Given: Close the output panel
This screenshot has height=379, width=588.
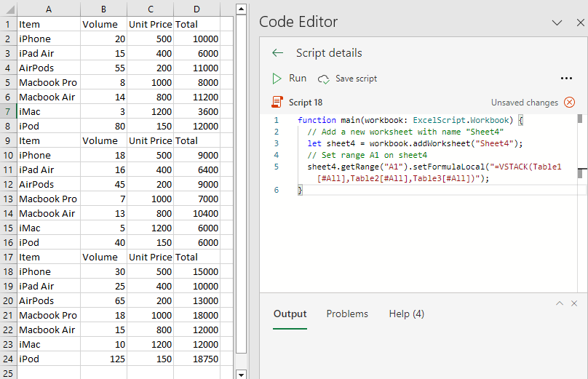Looking at the screenshot, I should (x=574, y=303).
